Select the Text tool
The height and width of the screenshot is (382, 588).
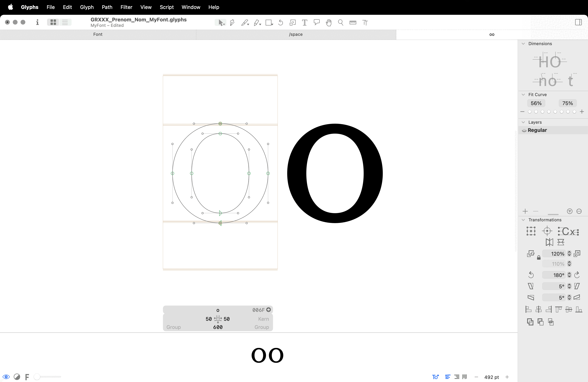(x=304, y=23)
